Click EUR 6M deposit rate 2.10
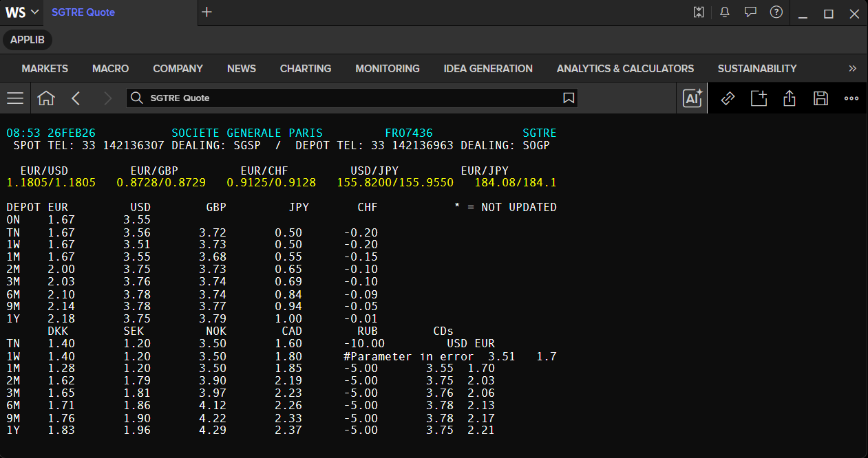This screenshot has width=868, height=458. [61, 294]
